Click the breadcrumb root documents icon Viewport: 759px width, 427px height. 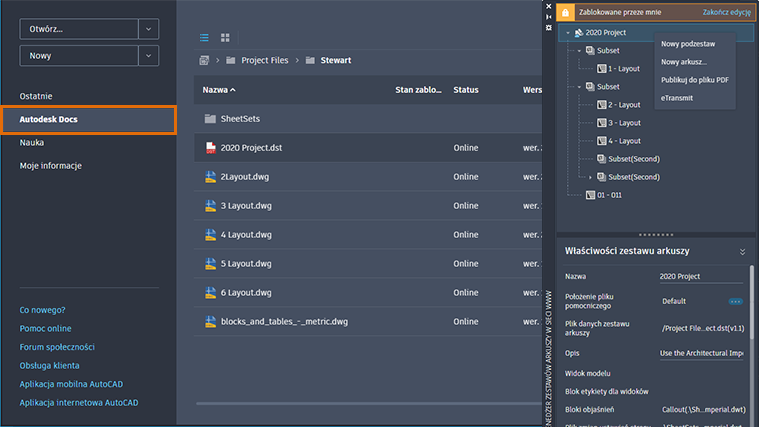pos(204,60)
